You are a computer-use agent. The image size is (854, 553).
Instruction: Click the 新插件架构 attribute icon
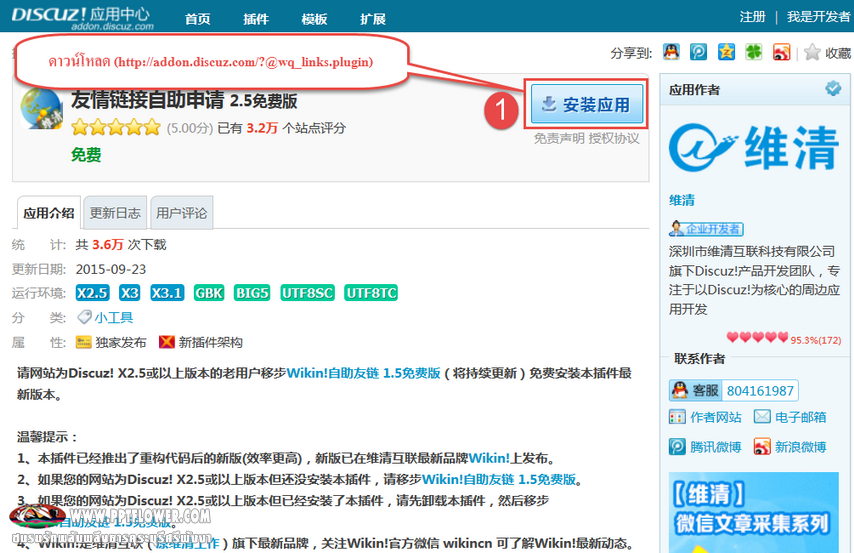pos(167,342)
